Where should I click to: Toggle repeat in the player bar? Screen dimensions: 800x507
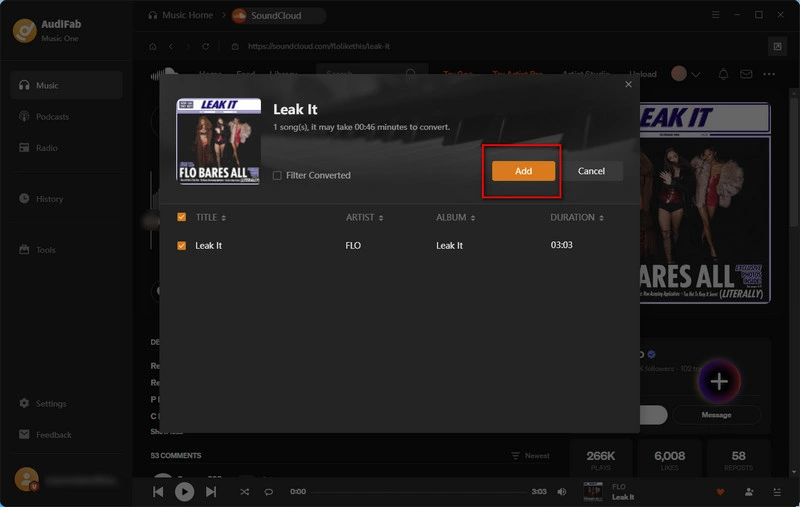[x=268, y=492]
